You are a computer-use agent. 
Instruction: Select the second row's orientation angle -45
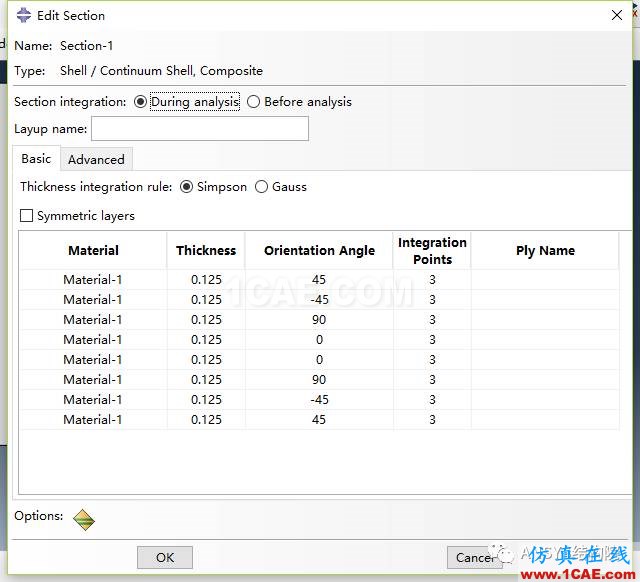point(319,300)
